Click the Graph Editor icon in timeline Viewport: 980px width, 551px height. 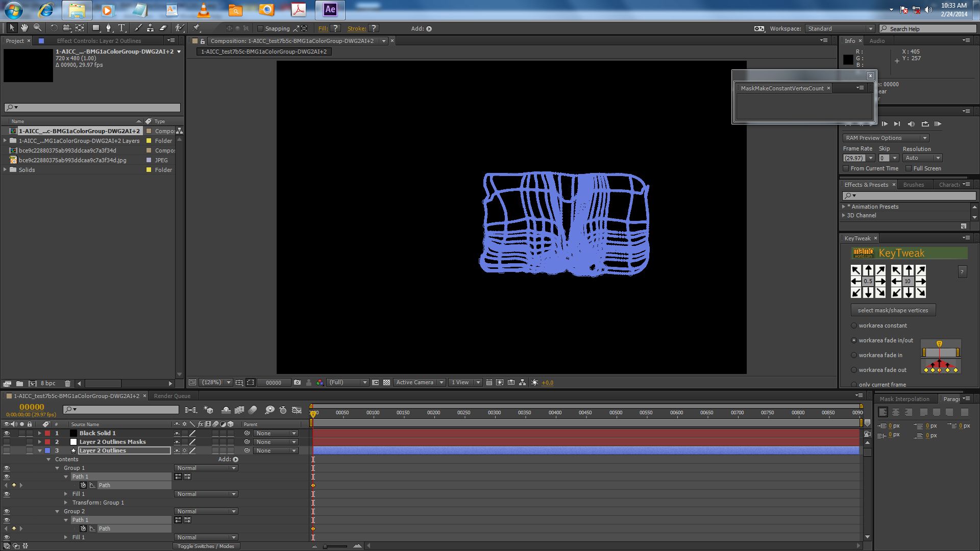(297, 410)
